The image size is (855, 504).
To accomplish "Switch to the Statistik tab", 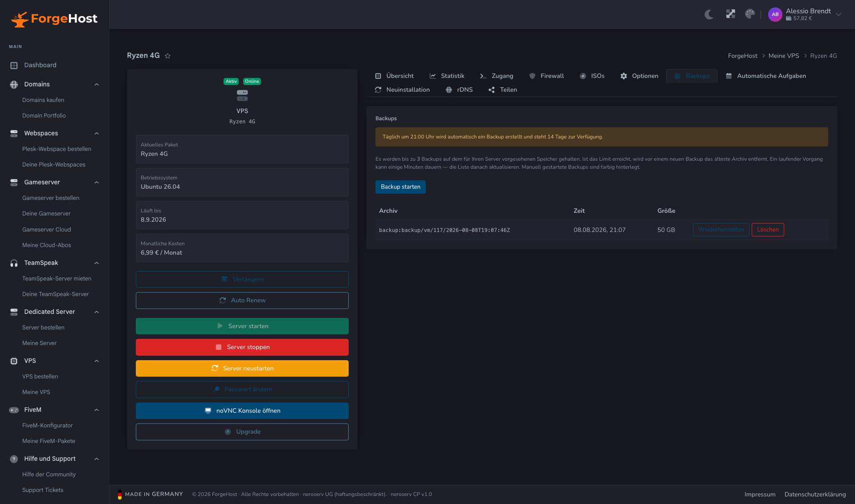I will coord(447,76).
